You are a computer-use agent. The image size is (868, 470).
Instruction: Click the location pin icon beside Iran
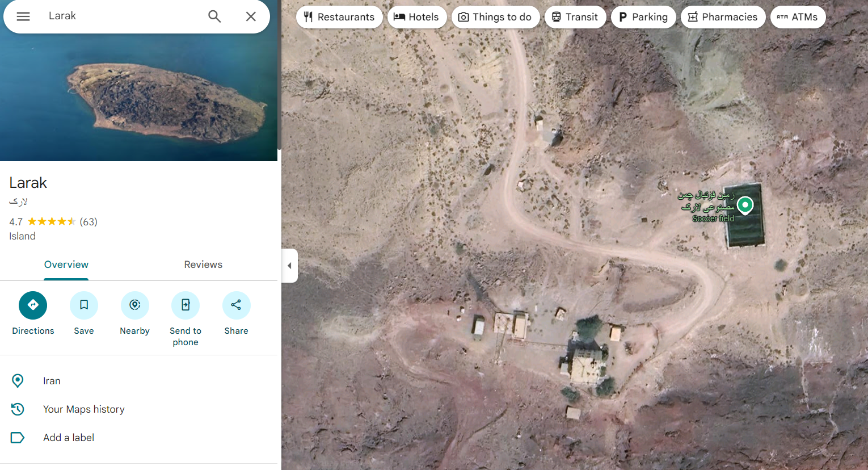(18, 381)
